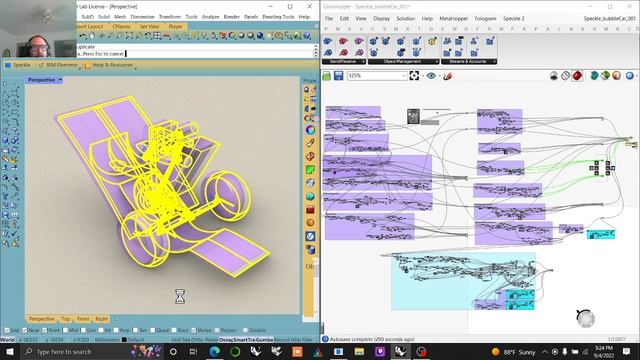
Task: Click the blue render sphere icon in Rhino toolbar
Action: tap(260, 36)
